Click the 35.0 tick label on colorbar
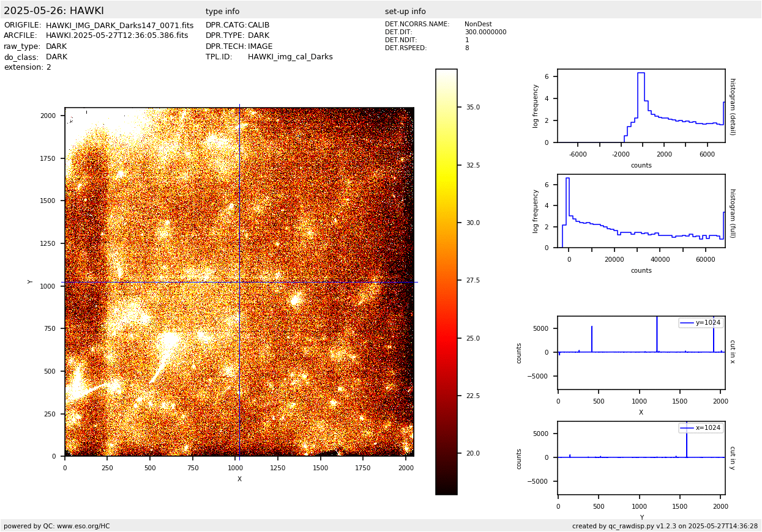The width and height of the screenshot is (762, 532). (472, 107)
